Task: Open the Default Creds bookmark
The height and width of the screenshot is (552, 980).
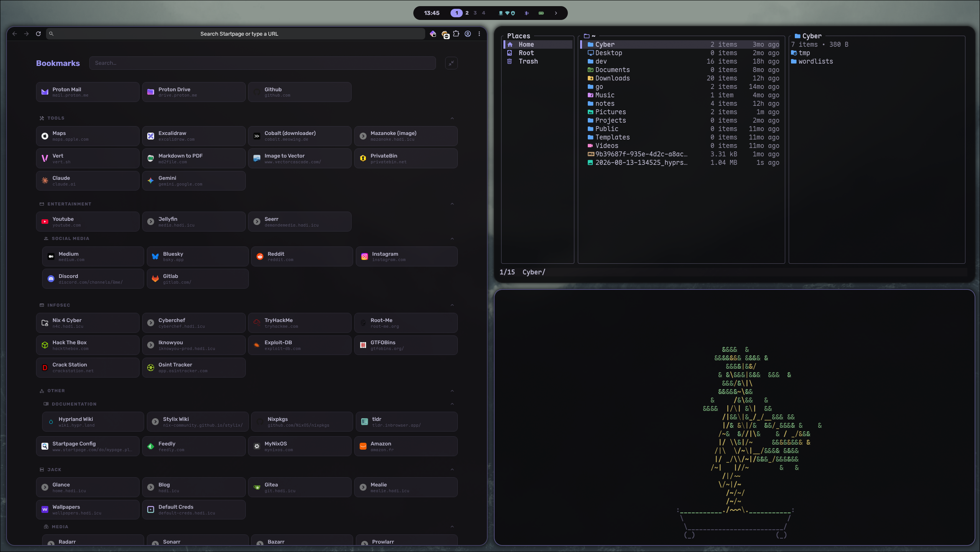Action: point(194,509)
